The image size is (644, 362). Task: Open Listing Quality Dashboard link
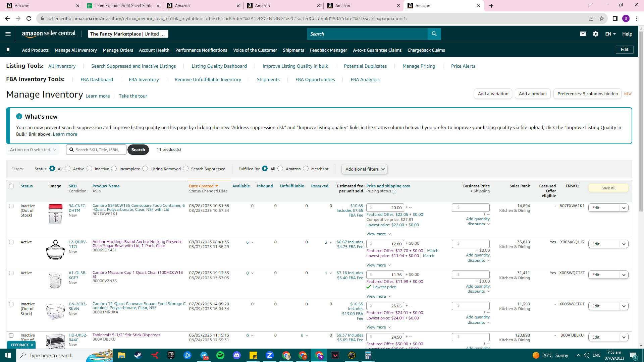219,66
